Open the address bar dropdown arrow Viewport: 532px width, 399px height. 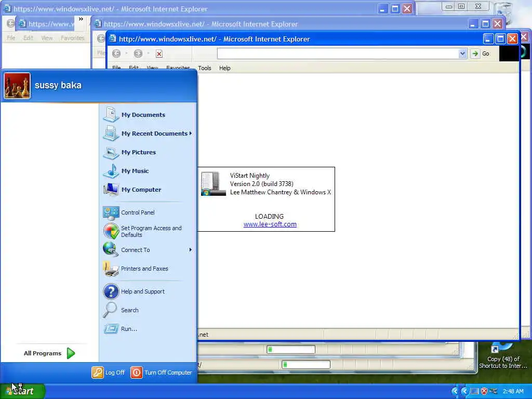(x=462, y=54)
